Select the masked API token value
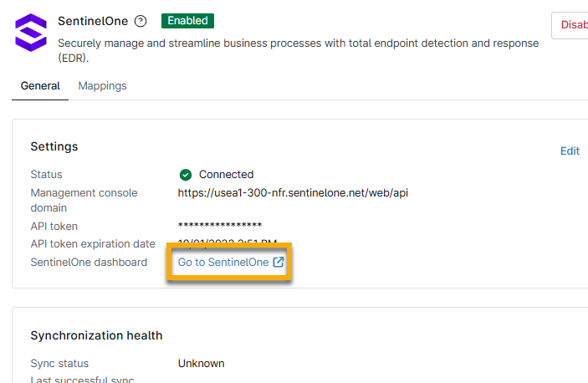 [220, 226]
